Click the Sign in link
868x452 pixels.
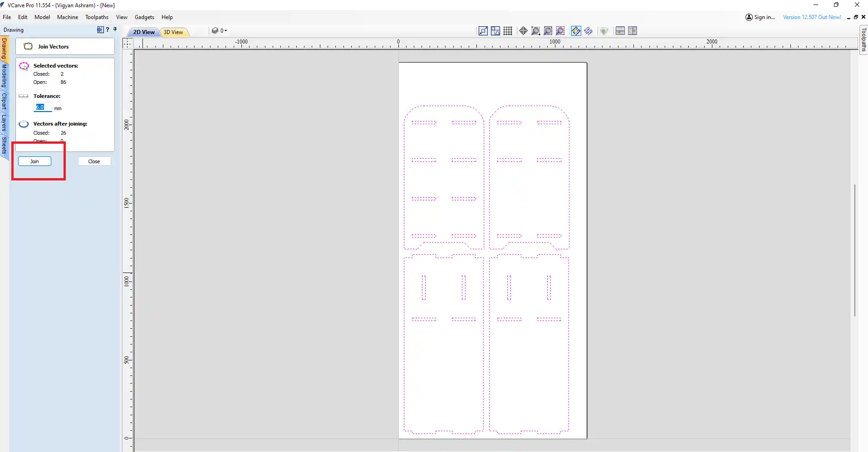click(765, 17)
